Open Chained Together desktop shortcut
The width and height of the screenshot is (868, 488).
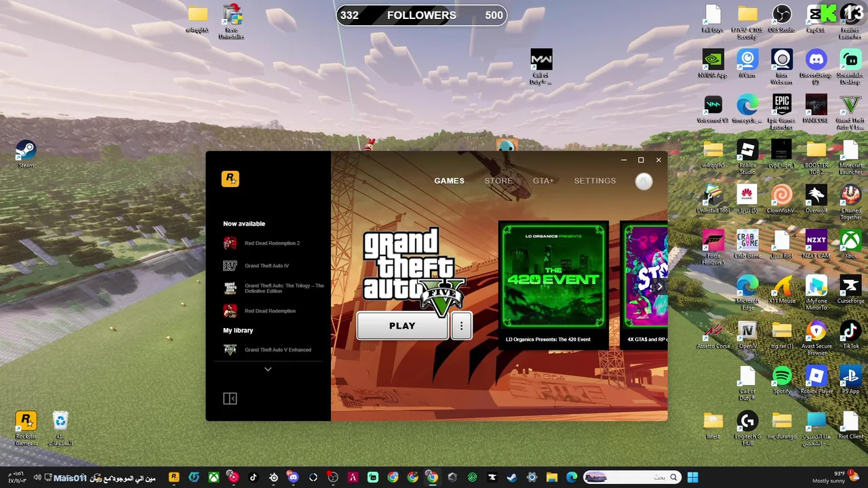tap(850, 203)
